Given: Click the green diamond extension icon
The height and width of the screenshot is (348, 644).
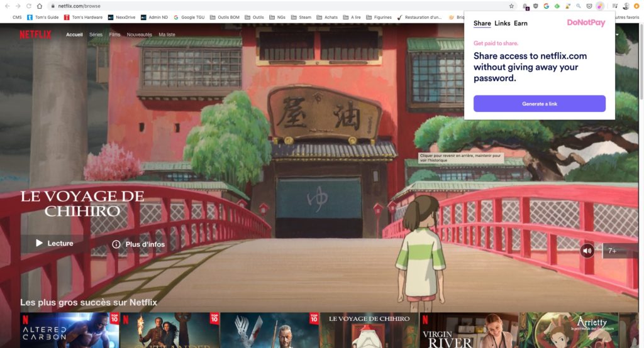Looking at the screenshot, I should (557, 6).
